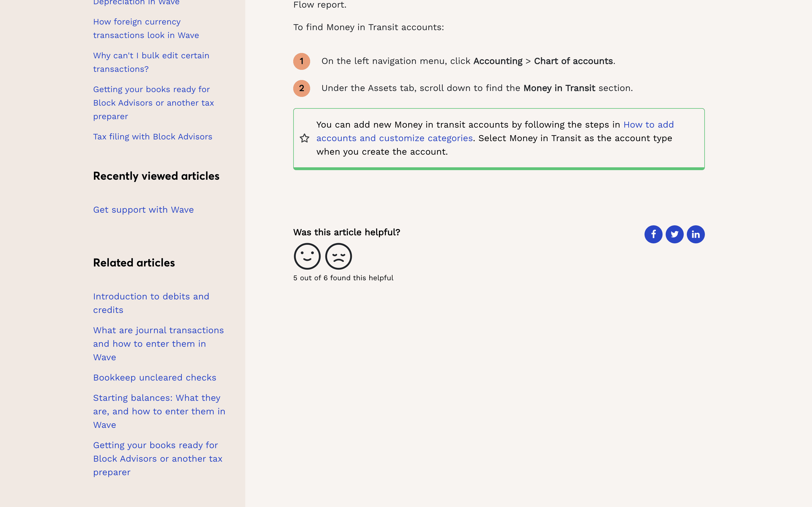812x507 pixels.
Task: Click the step 1 number badge
Action: point(302,61)
